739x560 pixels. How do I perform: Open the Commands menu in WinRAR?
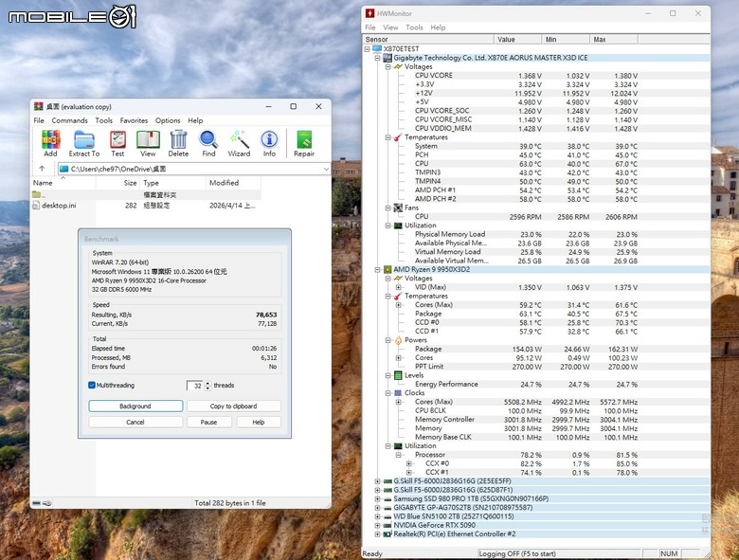[x=70, y=120]
